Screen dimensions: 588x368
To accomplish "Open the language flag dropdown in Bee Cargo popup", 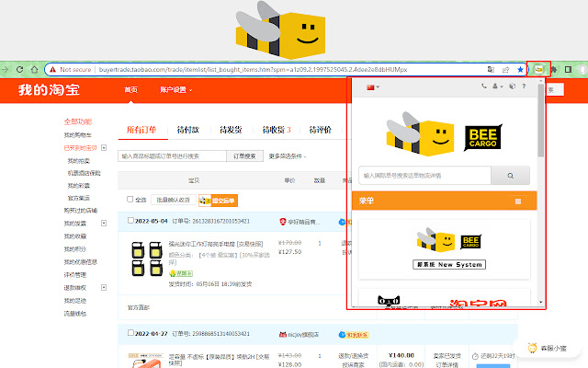I will [373, 87].
